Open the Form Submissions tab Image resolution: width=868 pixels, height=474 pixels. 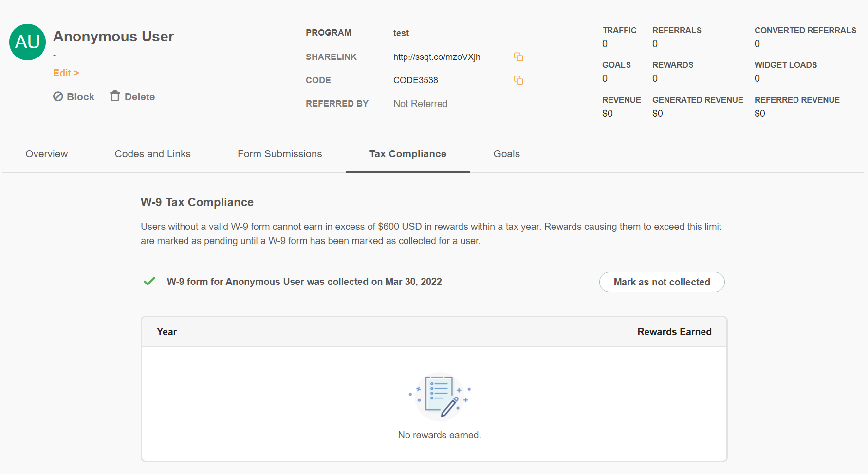click(279, 154)
